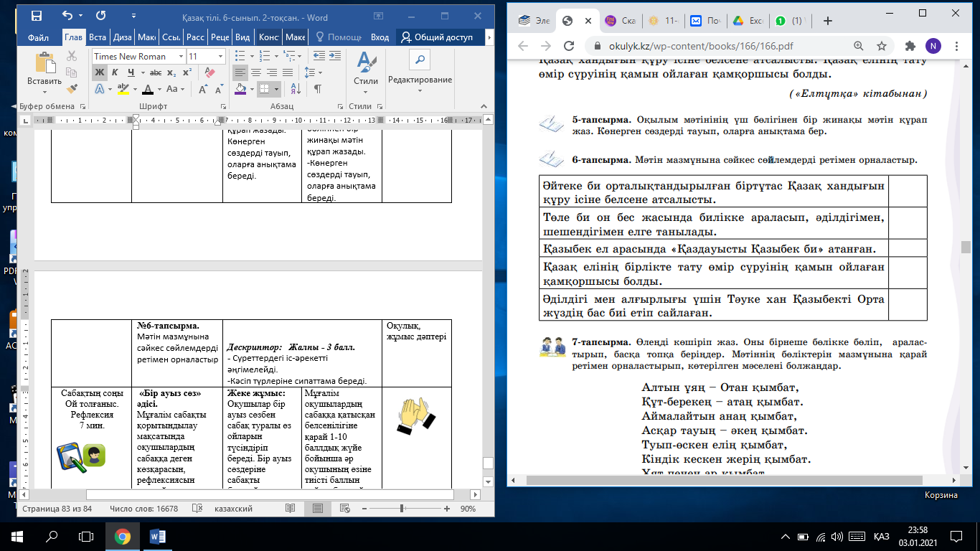Click the Clear Formatting eraser icon
This screenshot has width=980, height=551.
pyautogui.click(x=209, y=72)
